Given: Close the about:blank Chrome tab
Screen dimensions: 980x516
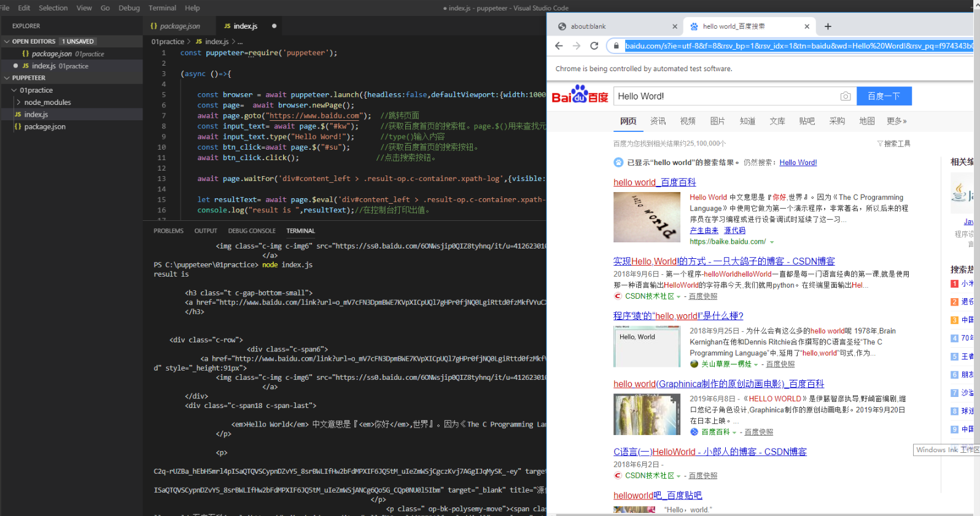Looking at the screenshot, I should click(674, 26).
